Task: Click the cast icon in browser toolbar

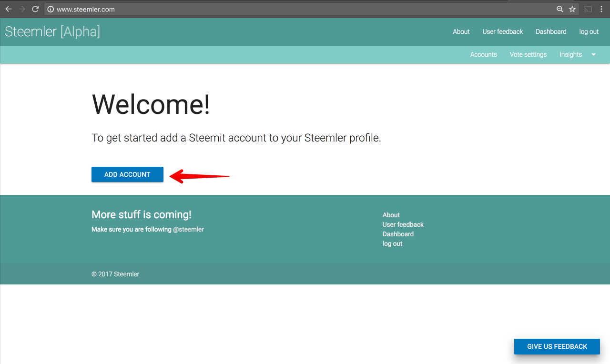Action: tap(589, 9)
